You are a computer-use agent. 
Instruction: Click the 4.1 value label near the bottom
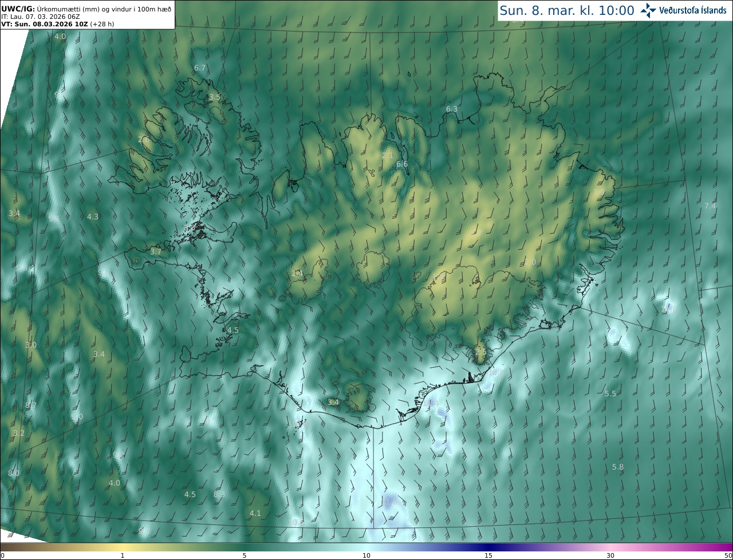point(255,513)
